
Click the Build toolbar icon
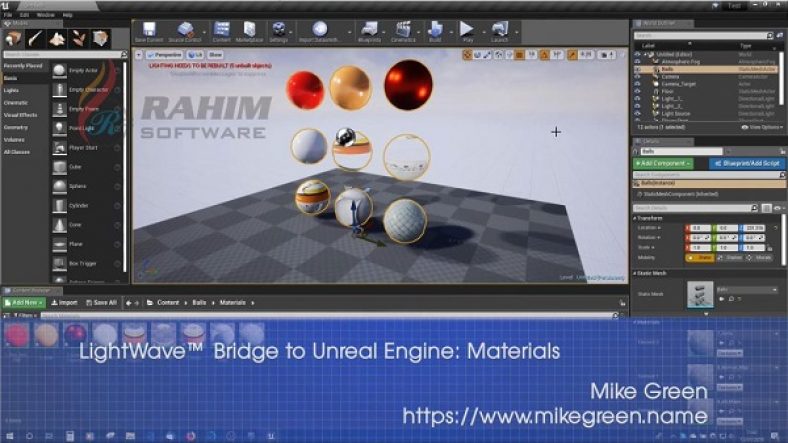coord(435,32)
